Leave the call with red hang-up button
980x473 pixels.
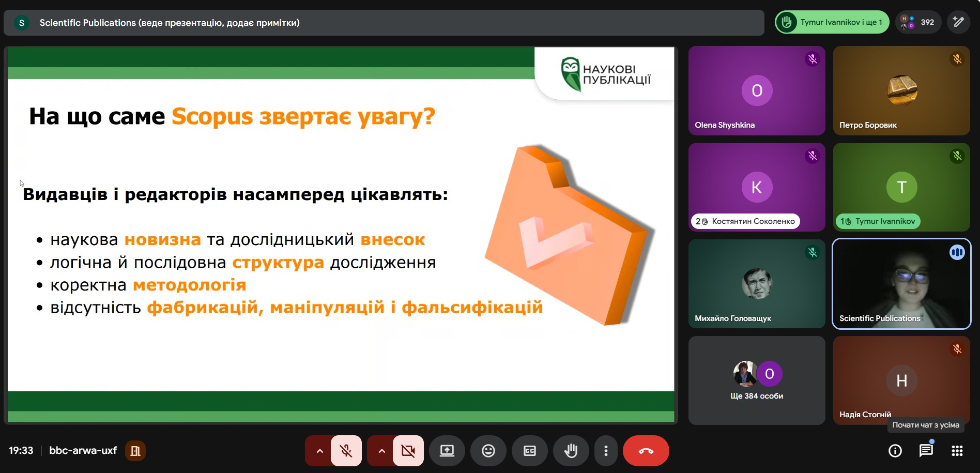pos(646,451)
